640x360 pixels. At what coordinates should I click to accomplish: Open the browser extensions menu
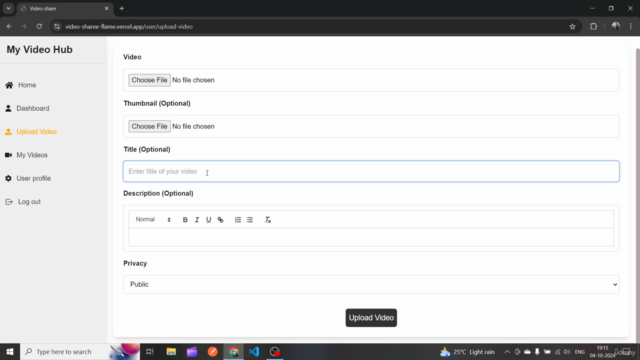[593, 27]
